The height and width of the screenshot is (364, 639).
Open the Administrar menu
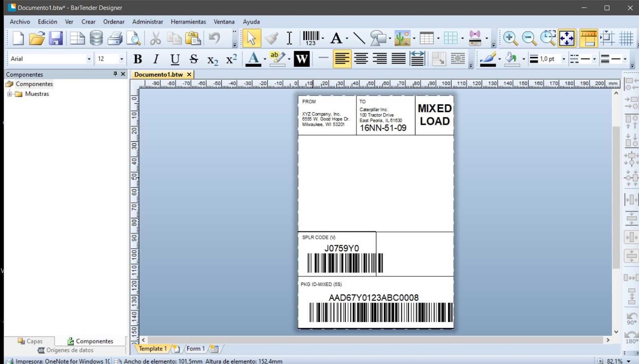pyautogui.click(x=148, y=22)
